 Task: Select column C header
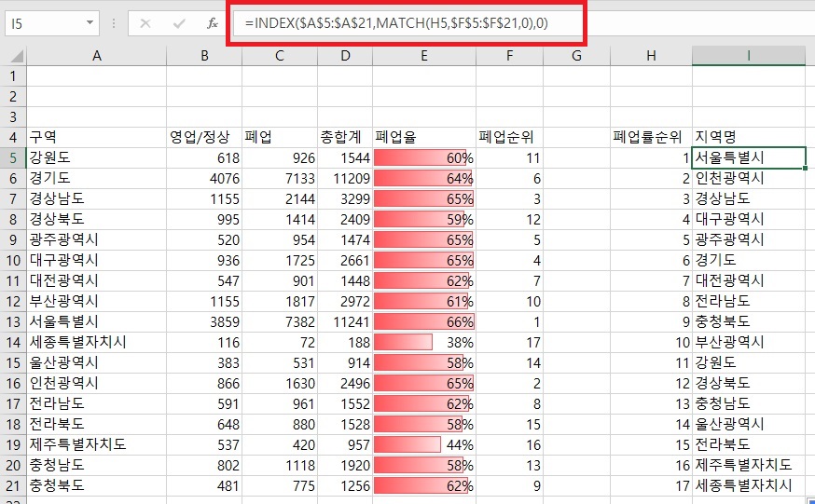[280, 56]
